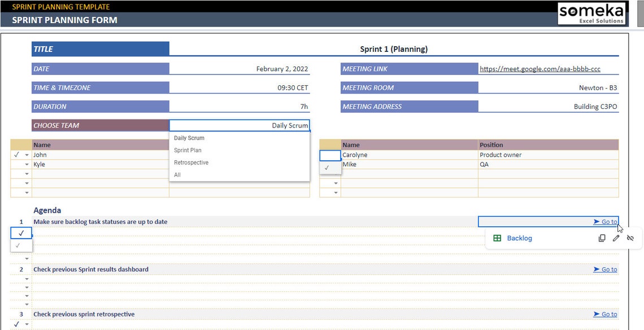Open the Go to arrow beside agenda item 1

[x=606, y=222]
